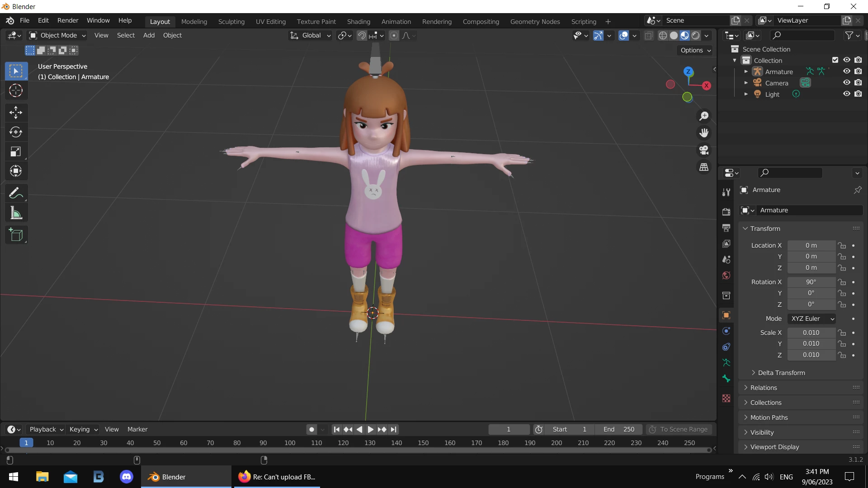
Task: Open the Object Mode dropdown
Action: [57, 35]
